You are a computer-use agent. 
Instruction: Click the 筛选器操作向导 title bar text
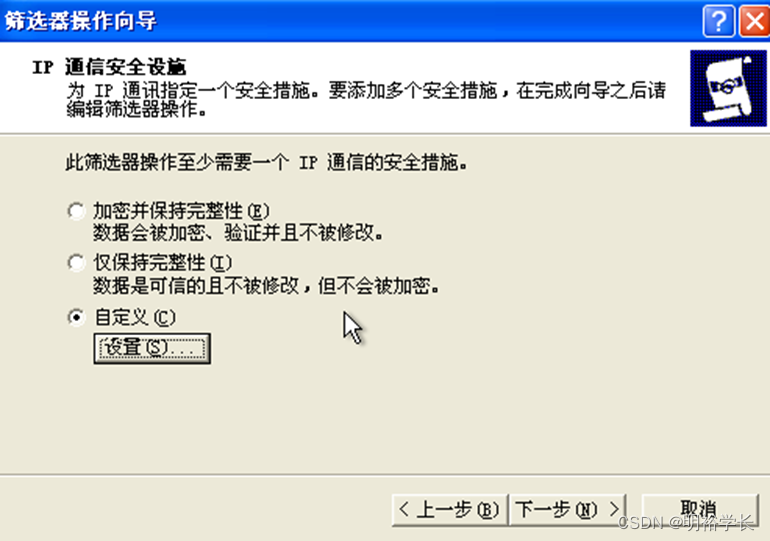click(81, 21)
